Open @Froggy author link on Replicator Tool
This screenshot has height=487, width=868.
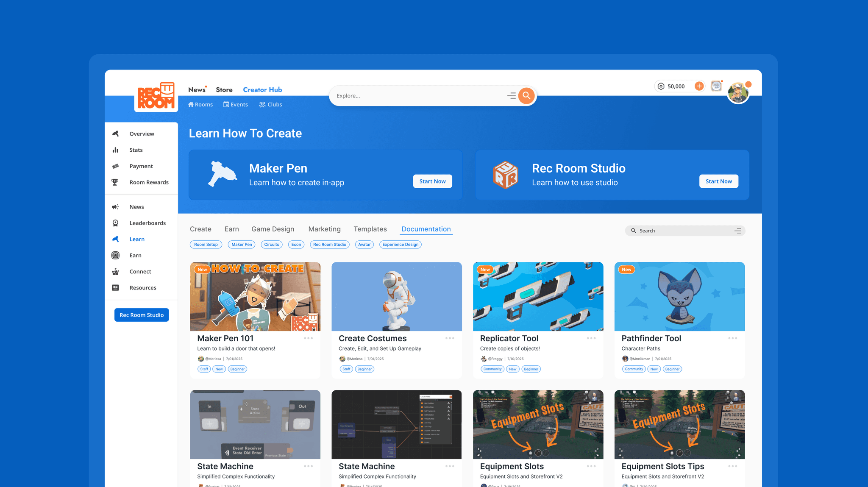495,359
